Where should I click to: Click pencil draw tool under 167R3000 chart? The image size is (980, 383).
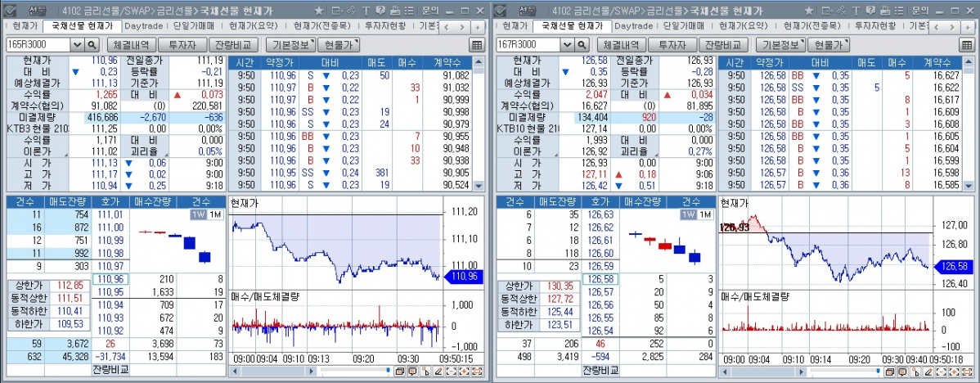pyautogui.click(x=928, y=371)
